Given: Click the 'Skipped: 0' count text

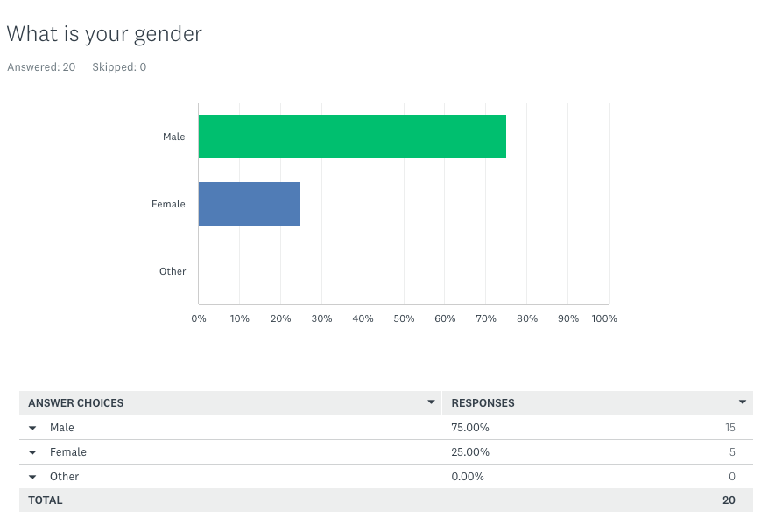Looking at the screenshot, I should [119, 67].
